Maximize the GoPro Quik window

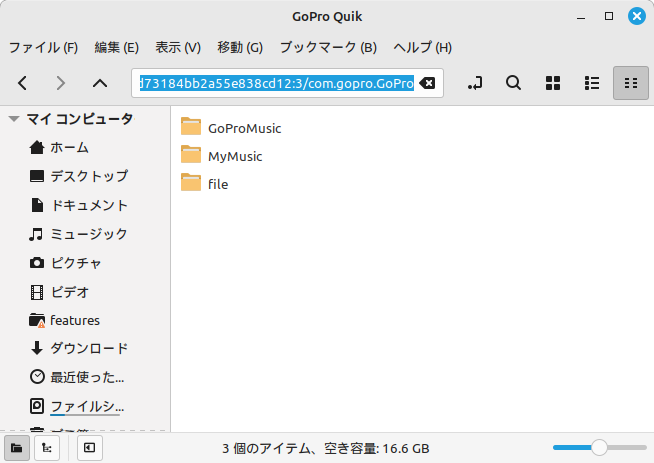[x=609, y=16]
